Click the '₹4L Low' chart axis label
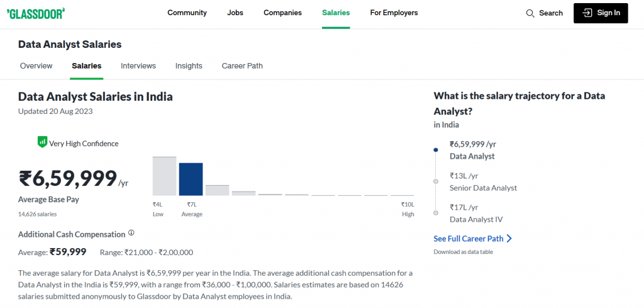 (158, 209)
